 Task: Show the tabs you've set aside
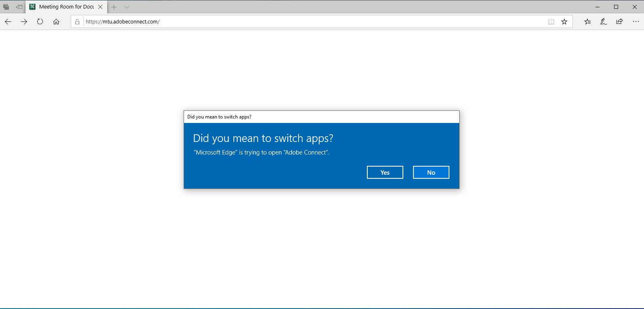click(6, 7)
